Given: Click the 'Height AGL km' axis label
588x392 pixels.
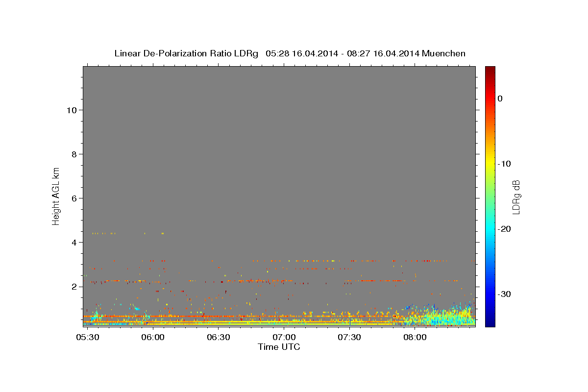Looking at the screenshot, I should (56, 196).
